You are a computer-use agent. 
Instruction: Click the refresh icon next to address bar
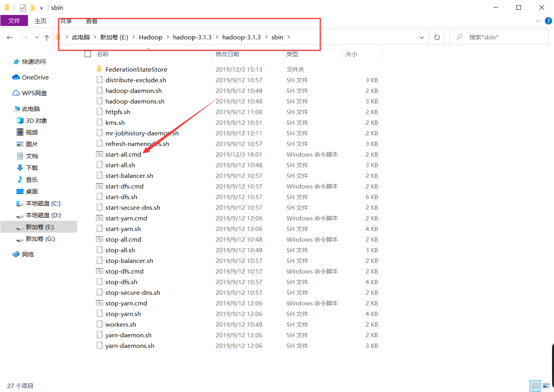[x=437, y=37]
